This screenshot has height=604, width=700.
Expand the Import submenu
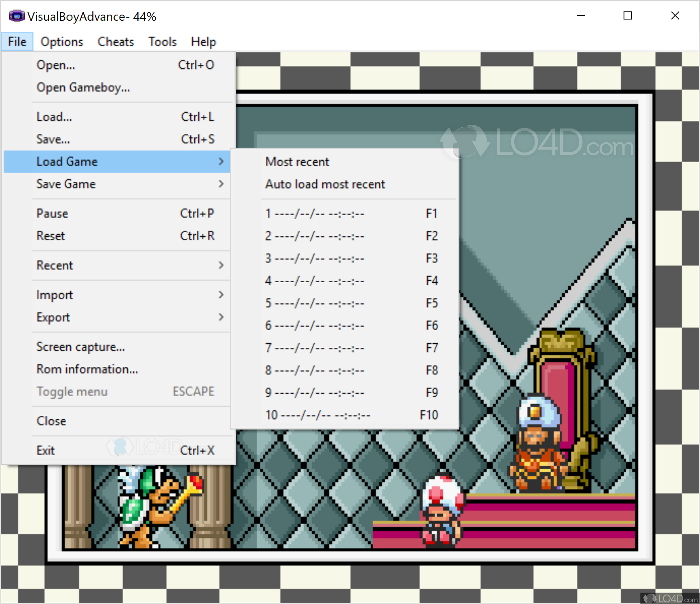pos(55,295)
